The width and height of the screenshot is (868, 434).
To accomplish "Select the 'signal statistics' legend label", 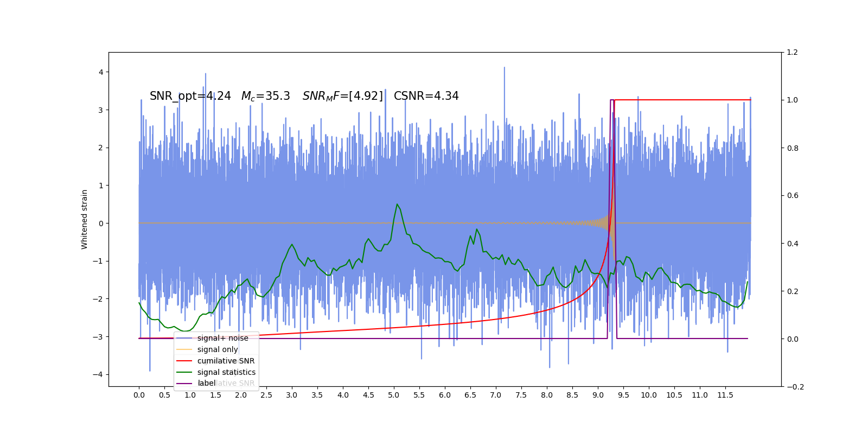I will pyautogui.click(x=226, y=372).
